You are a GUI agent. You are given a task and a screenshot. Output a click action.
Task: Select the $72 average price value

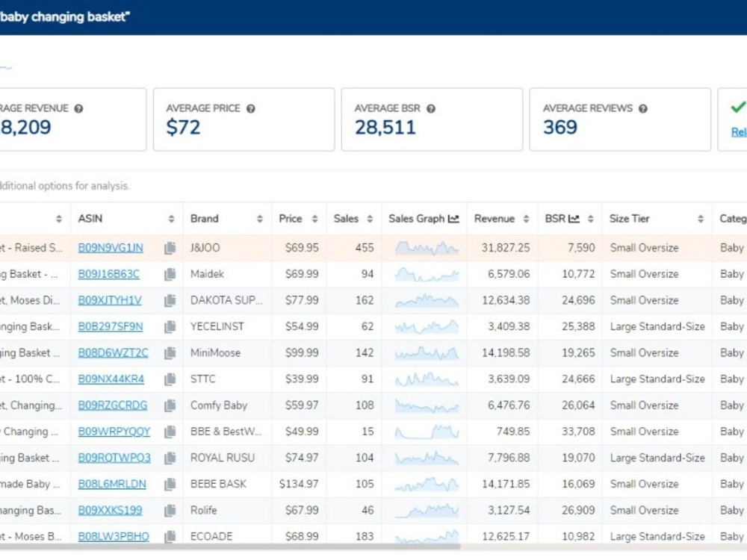(x=183, y=127)
